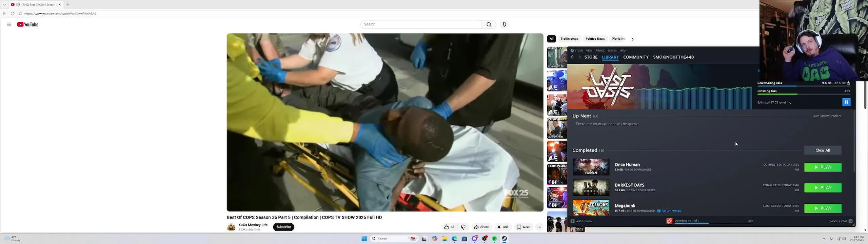Image resolution: width=868 pixels, height=244 pixels.
Task: Click Auto-updates enabled text
Action: pos(827,116)
